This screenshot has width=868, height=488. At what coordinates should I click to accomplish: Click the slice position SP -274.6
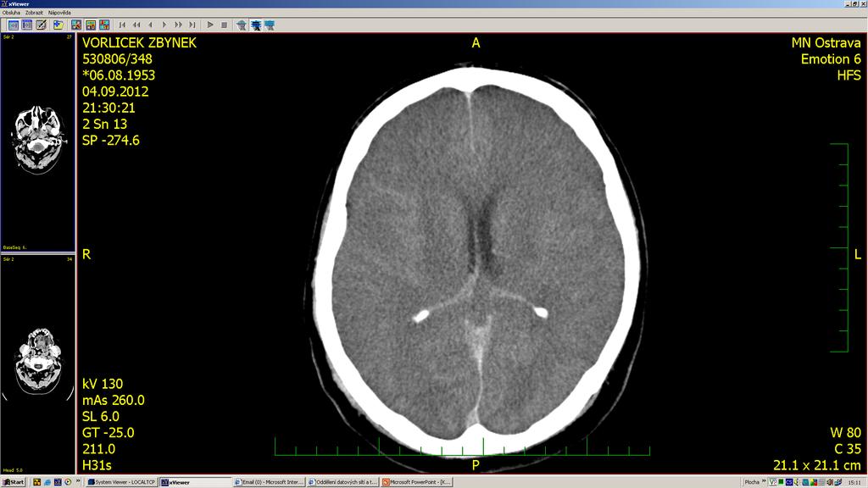click(111, 140)
